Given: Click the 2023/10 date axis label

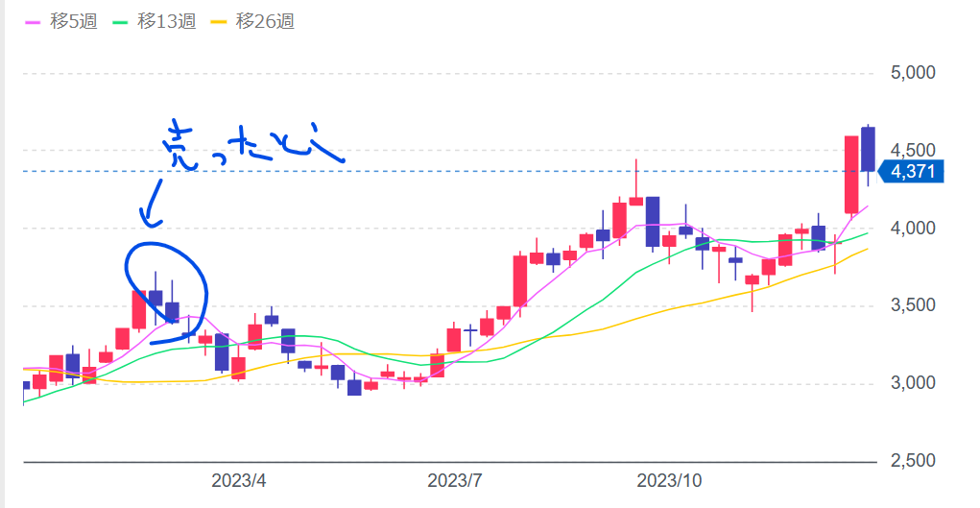Looking at the screenshot, I should pyautogui.click(x=669, y=480).
